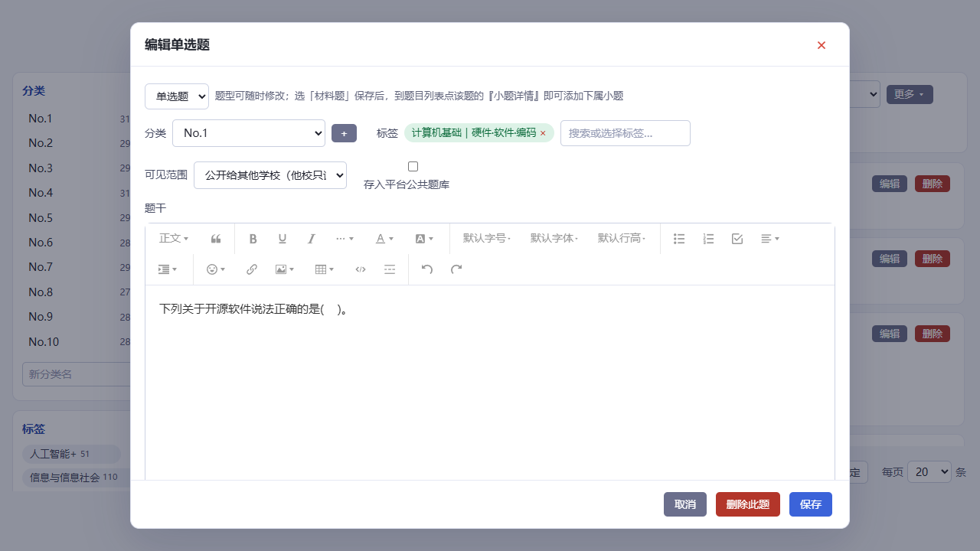
Task: Open the font color picker
Action: [384, 239]
